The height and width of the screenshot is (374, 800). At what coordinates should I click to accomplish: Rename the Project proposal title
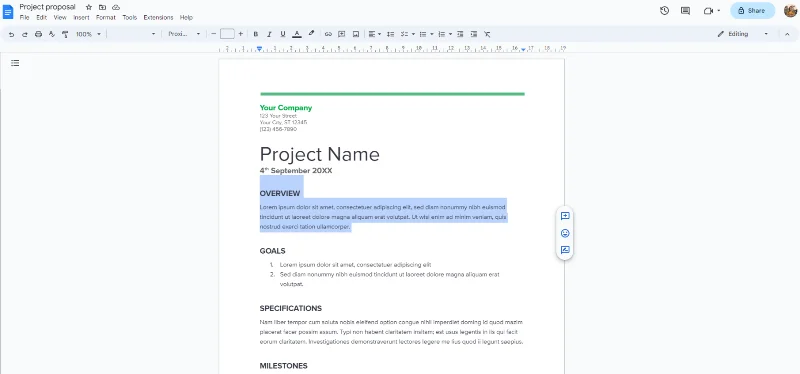(x=47, y=7)
